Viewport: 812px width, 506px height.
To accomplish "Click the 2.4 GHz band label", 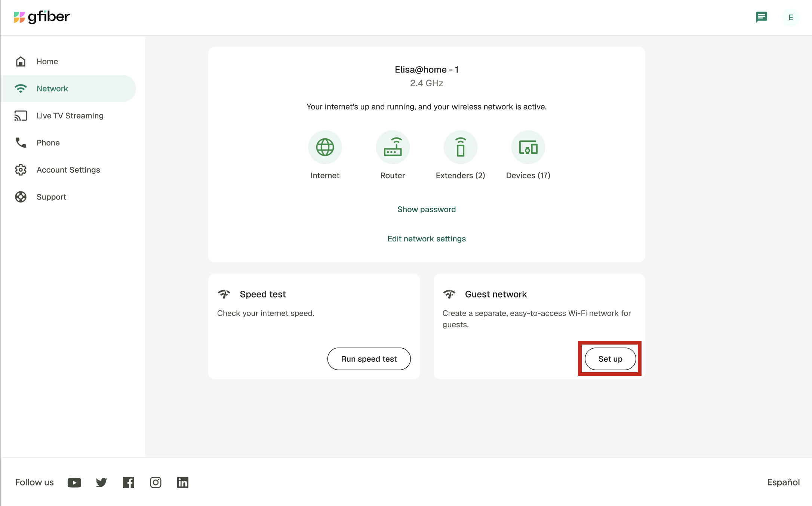I will [x=427, y=83].
